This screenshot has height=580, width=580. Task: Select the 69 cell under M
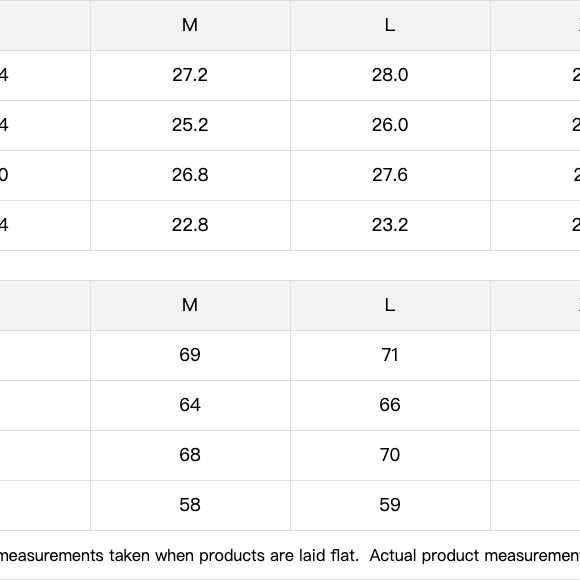click(x=190, y=355)
